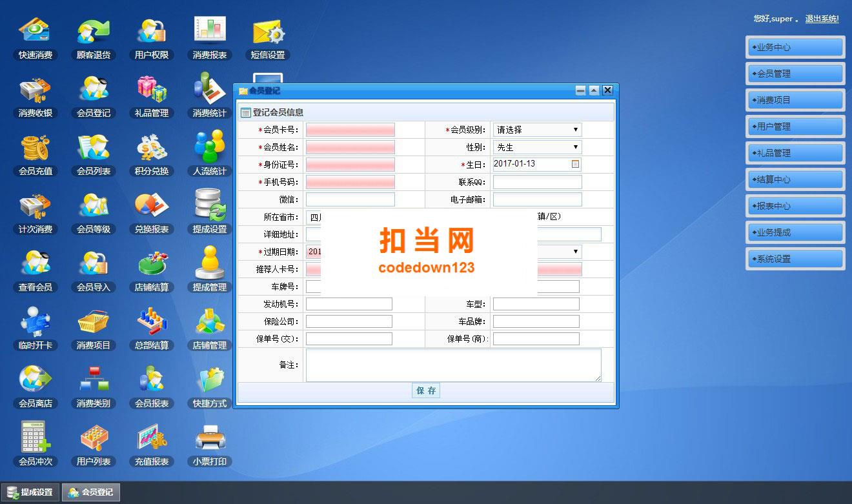The height and width of the screenshot is (504, 852).
Task: Open the 顾客退货 icon
Action: (x=94, y=39)
